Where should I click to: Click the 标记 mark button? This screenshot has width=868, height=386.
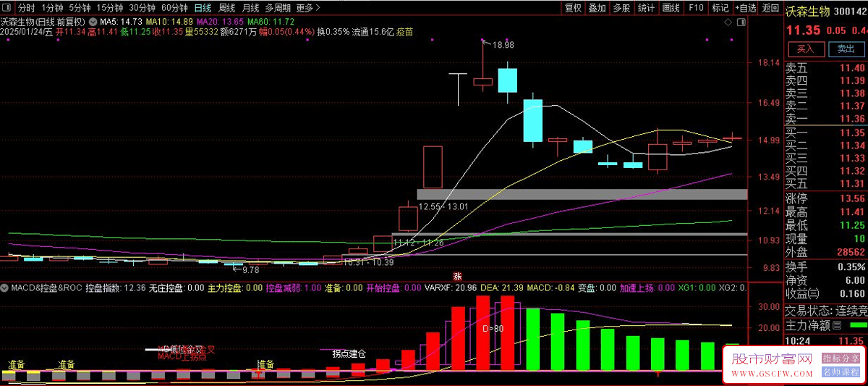720,8
